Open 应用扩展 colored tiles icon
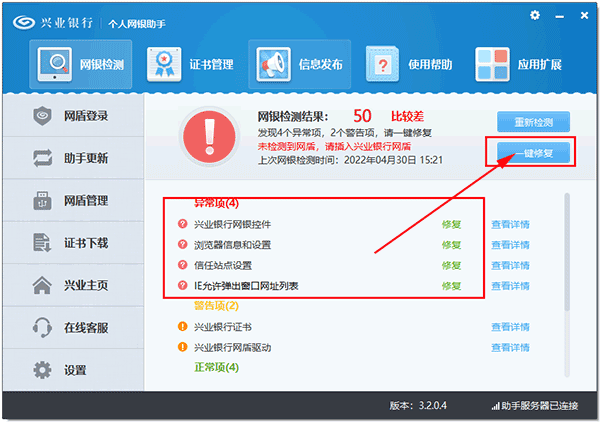600x422 pixels. coord(492,64)
